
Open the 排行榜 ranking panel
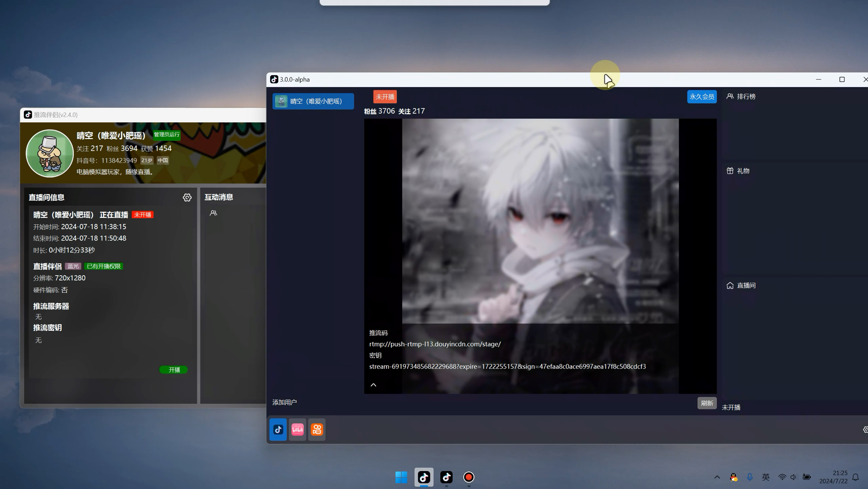pos(741,97)
